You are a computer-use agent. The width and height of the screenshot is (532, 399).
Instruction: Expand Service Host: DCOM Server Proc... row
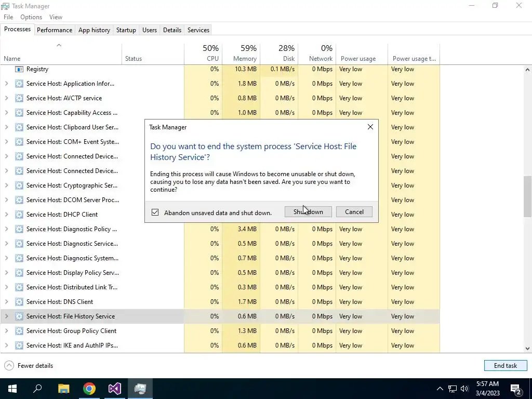tap(6, 200)
